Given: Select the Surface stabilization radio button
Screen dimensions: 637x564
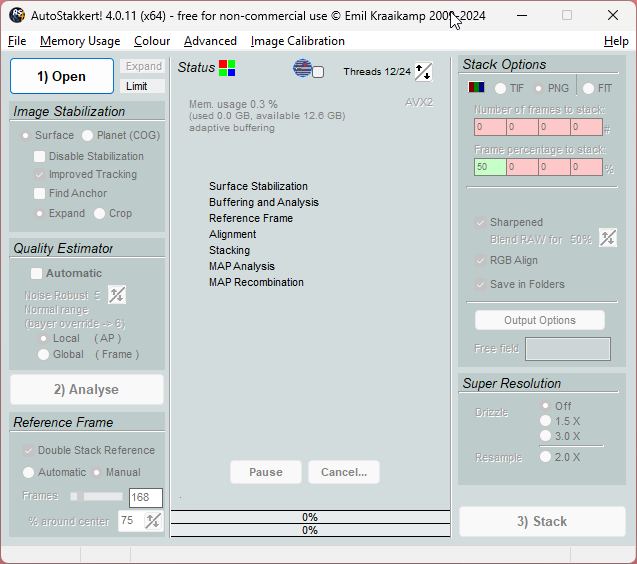Looking at the screenshot, I should (26, 135).
